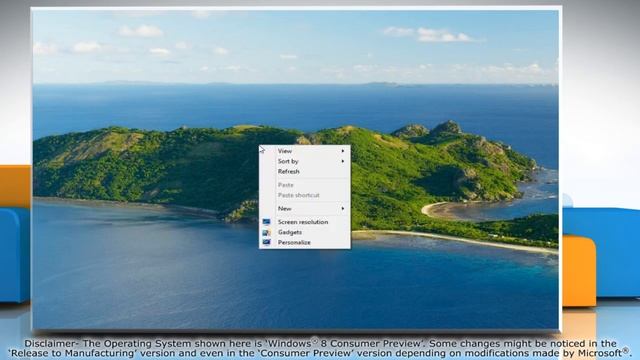This screenshot has height=360, width=640.
Task: Choose Refresh from the context menu
Action: coord(304,171)
